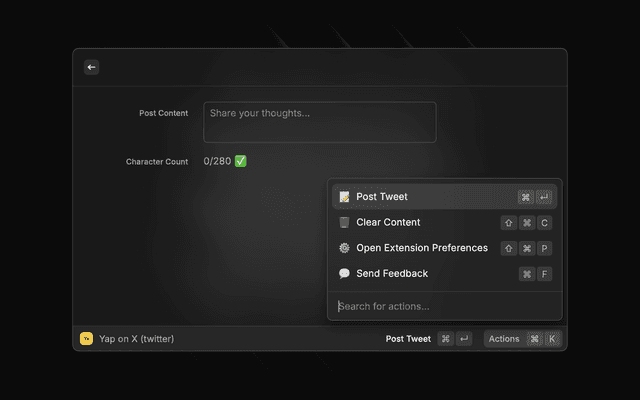Open Extension Preferences from the actions menu
640x400 pixels.
(422, 248)
